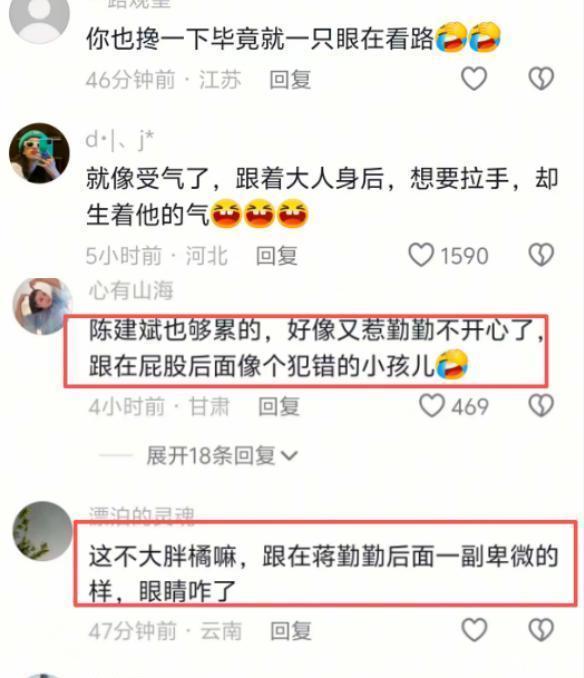The height and width of the screenshot is (678, 584).
Task: Click the chevron arrow beside 展开18条回复
Action: (289, 456)
